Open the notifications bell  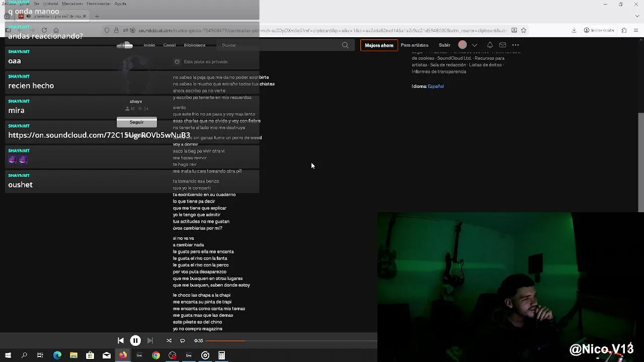[x=490, y=45]
